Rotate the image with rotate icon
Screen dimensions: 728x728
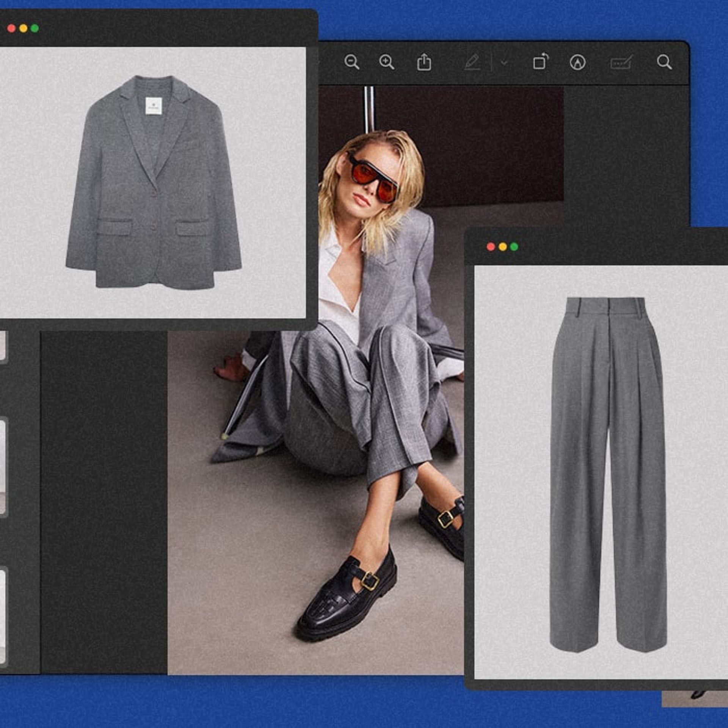540,62
